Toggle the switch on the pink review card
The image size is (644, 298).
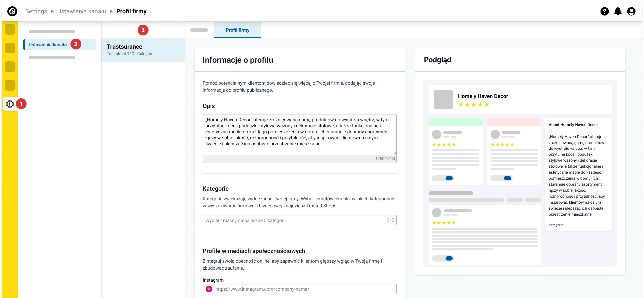coord(502,178)
